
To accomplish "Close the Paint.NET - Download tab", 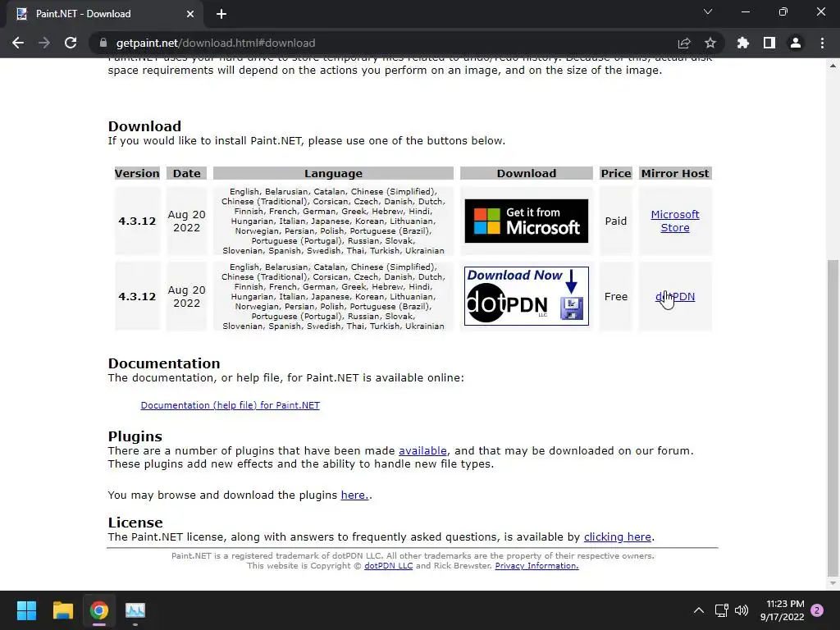I will 190,14.
